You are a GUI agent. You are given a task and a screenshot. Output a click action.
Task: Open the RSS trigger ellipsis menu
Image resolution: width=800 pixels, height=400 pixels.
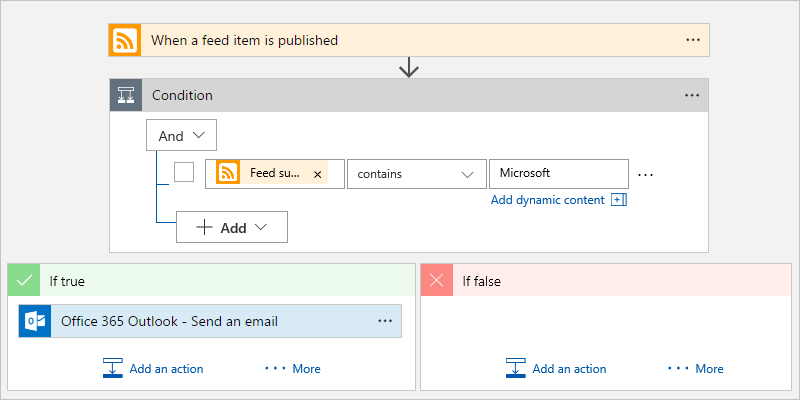(x=693, y=41)
